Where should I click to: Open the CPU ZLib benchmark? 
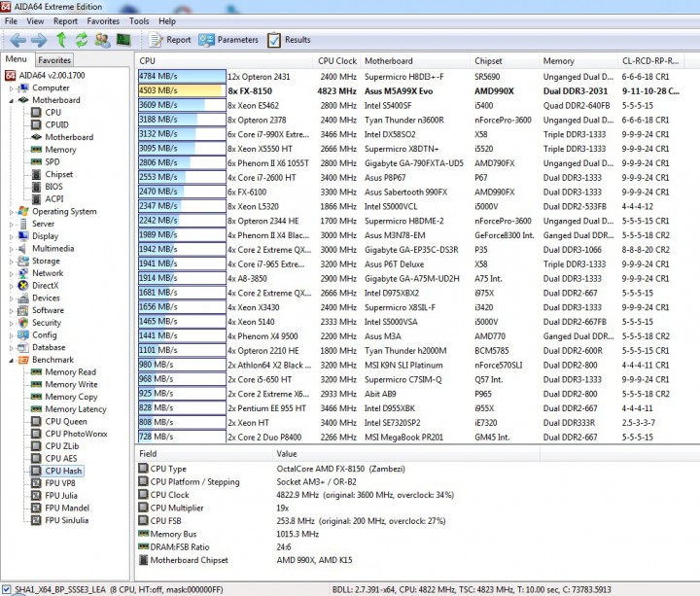click(x=54, y=446)
